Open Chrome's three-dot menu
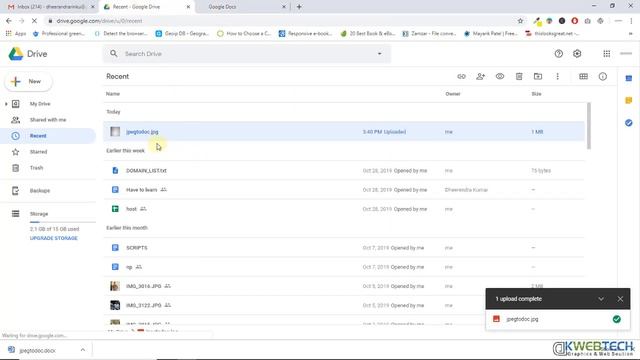640x360 pixels. tap(631, 21)
